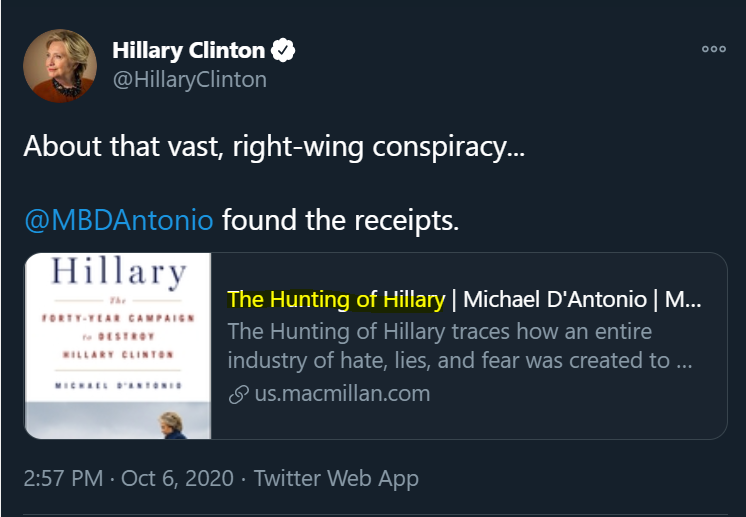
Task: Click the 2:57 PM tweet time
Action: tap(63, 478)
